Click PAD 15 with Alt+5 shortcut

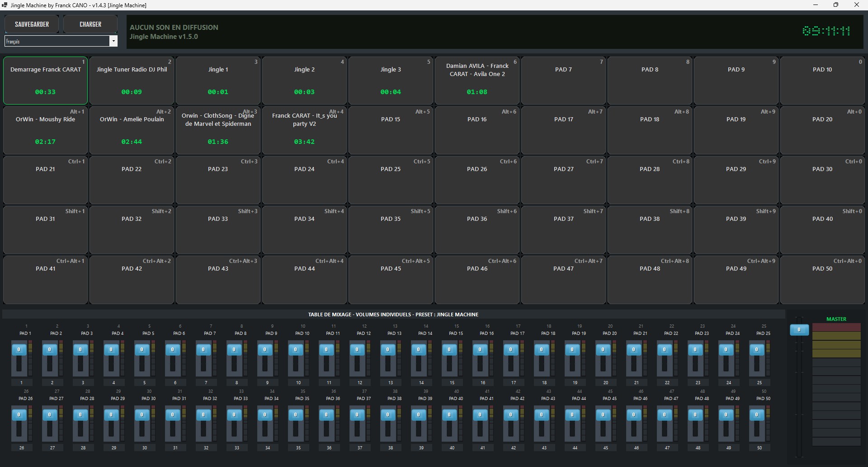391,130
